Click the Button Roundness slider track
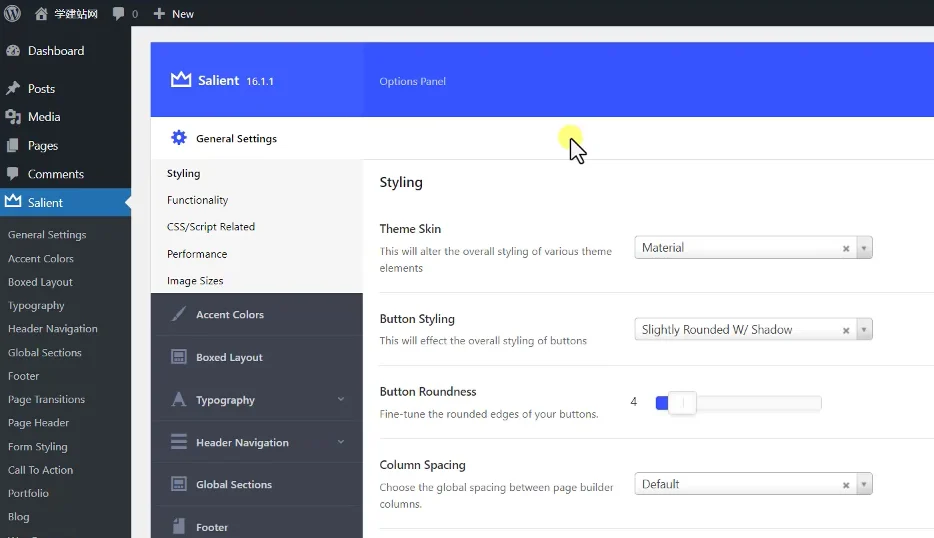The width and height of the screenshot is (934, 538). (738, 403)
